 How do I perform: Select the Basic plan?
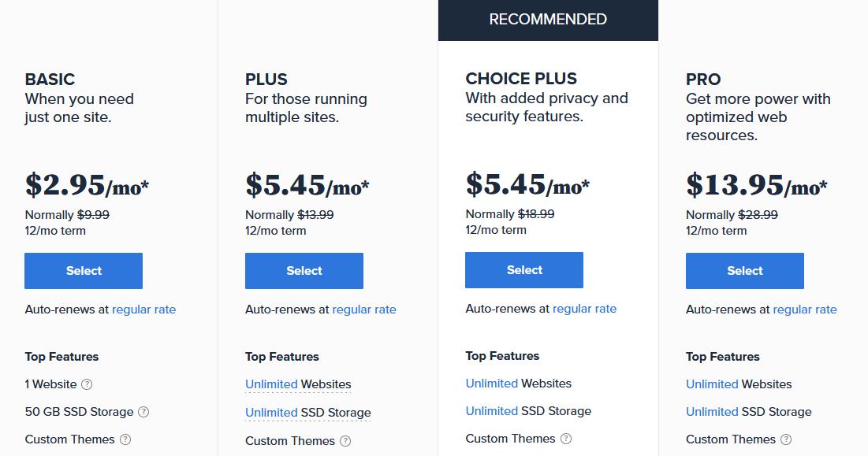[84, 271]
